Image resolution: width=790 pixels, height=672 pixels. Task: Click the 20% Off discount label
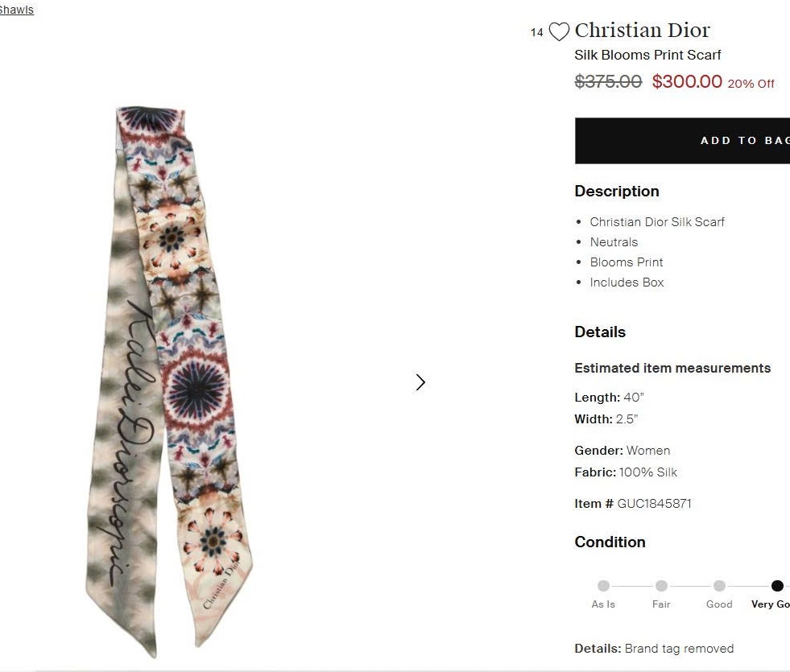tap(751, 84)
